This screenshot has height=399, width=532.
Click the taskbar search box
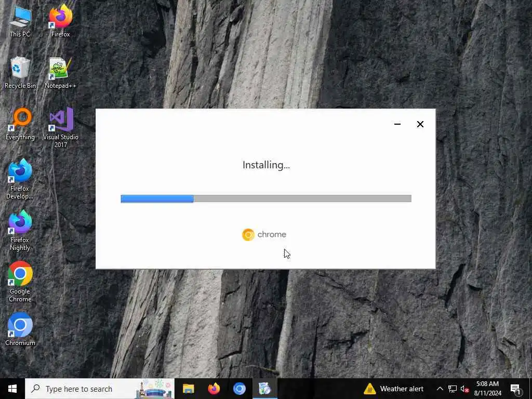tap(100, 389)
